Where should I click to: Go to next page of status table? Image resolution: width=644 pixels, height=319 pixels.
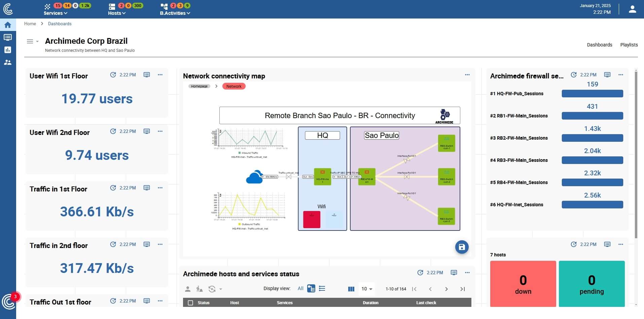[x=446, y=289]
